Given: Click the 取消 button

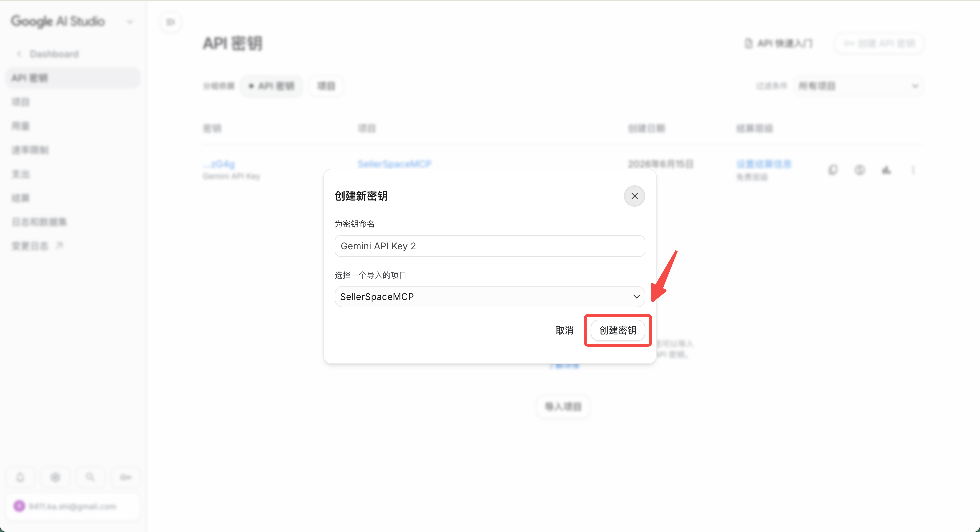Looking at the screenshot, I should 564,330.
